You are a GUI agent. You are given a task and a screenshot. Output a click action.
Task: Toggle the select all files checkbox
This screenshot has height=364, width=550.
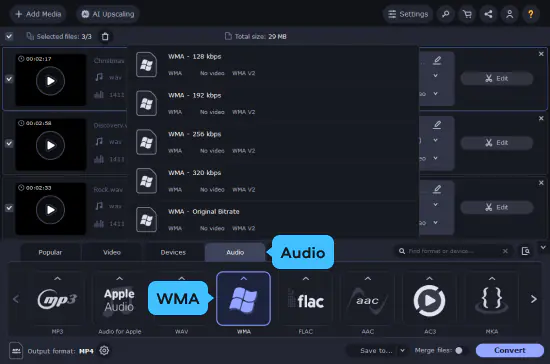click(x=9, y=36)
